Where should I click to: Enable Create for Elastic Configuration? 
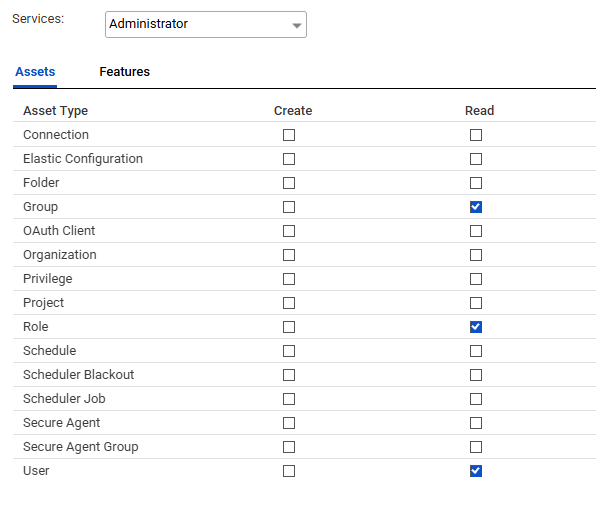289,159
